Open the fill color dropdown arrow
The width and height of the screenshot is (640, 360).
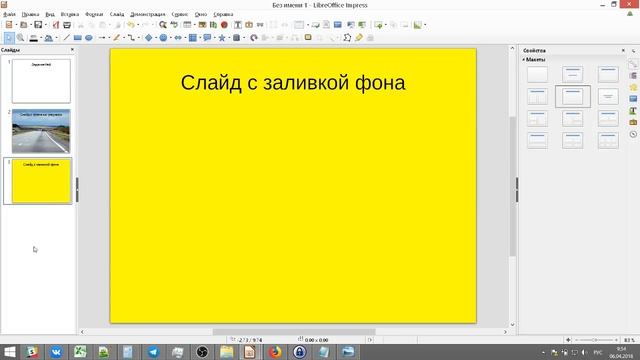[x=56, y=38]
